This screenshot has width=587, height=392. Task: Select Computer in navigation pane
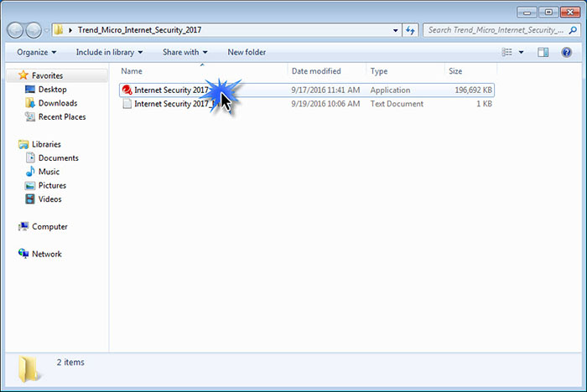point(49,227)
